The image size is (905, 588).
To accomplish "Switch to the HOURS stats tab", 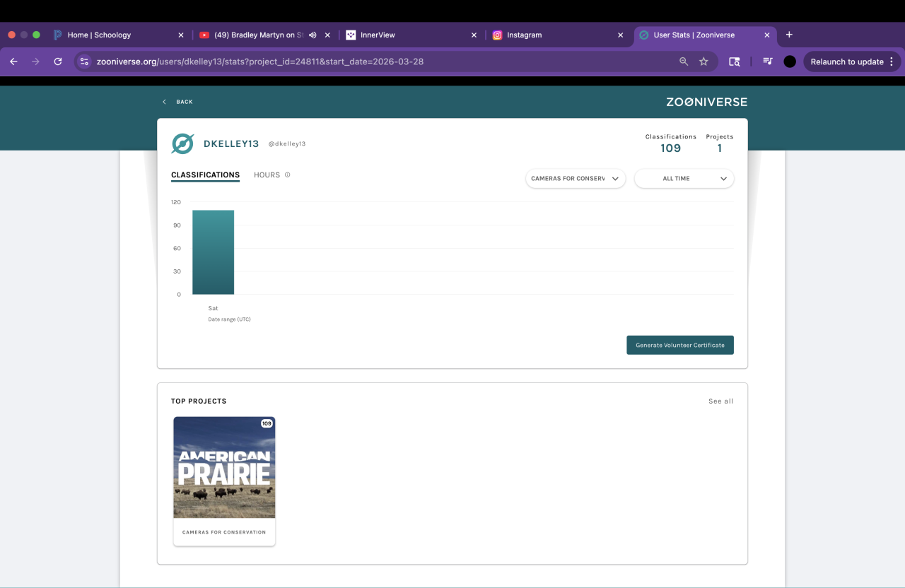I will (x=267, y=175).
